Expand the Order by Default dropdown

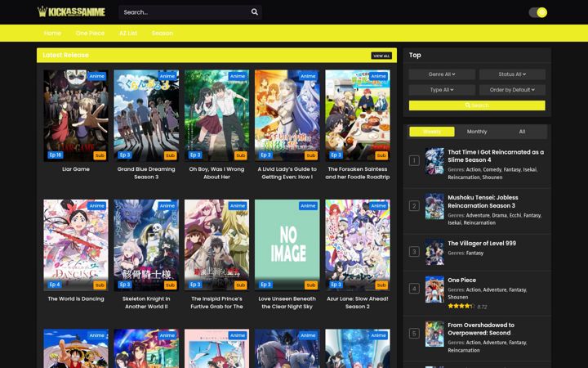pos(512,90)
